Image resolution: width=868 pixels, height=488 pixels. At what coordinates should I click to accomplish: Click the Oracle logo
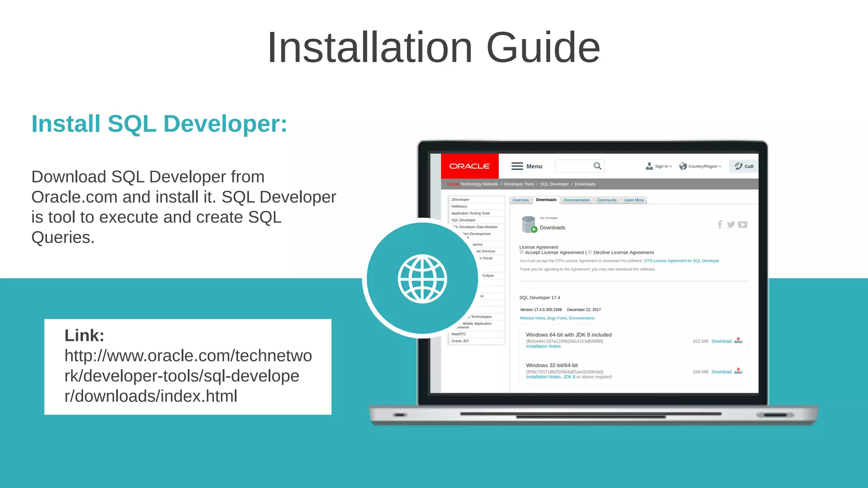469,166
